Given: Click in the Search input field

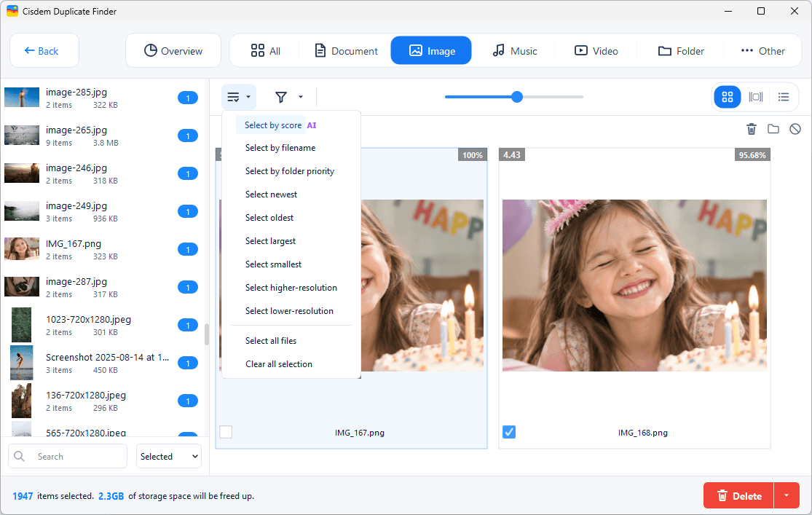Looking at the screenshot, I should (x=68, y=456).
